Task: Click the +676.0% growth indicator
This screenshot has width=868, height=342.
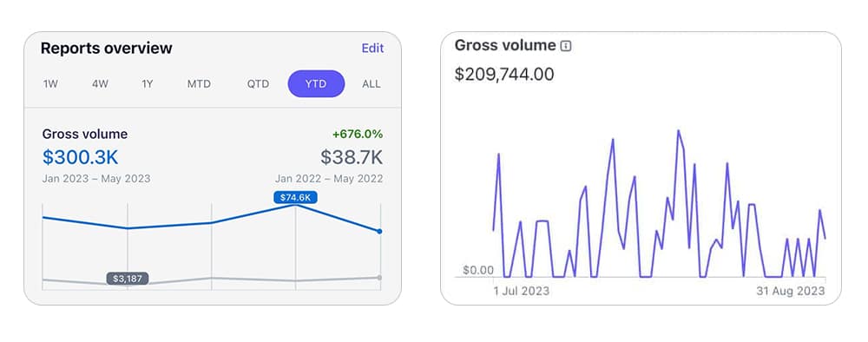Action: click(x=358, y=135)
